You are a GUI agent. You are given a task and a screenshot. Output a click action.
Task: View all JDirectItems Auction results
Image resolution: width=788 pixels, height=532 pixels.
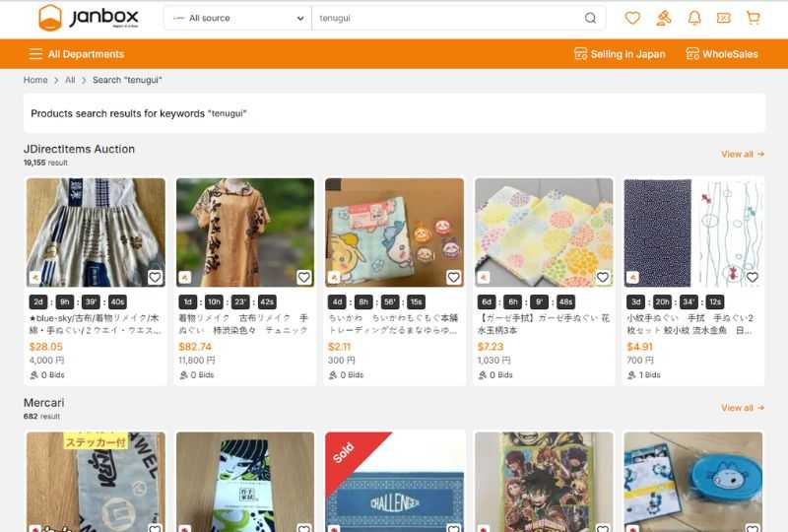(x=743, y=154)
